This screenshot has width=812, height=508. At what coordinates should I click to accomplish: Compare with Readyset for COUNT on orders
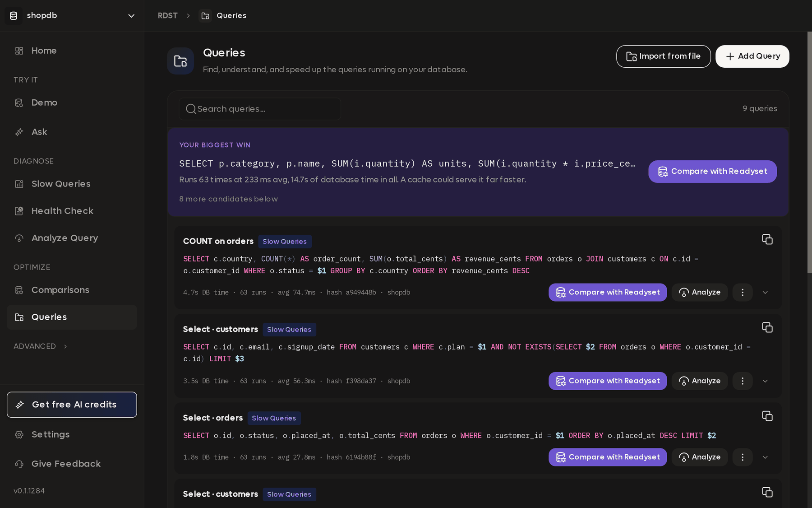tap(608, 293)
